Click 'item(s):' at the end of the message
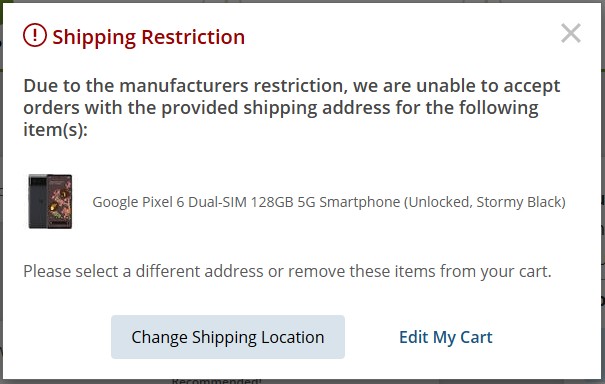This screenshot has width=605, height=384. pyautogui.click(x=56, y=130)
